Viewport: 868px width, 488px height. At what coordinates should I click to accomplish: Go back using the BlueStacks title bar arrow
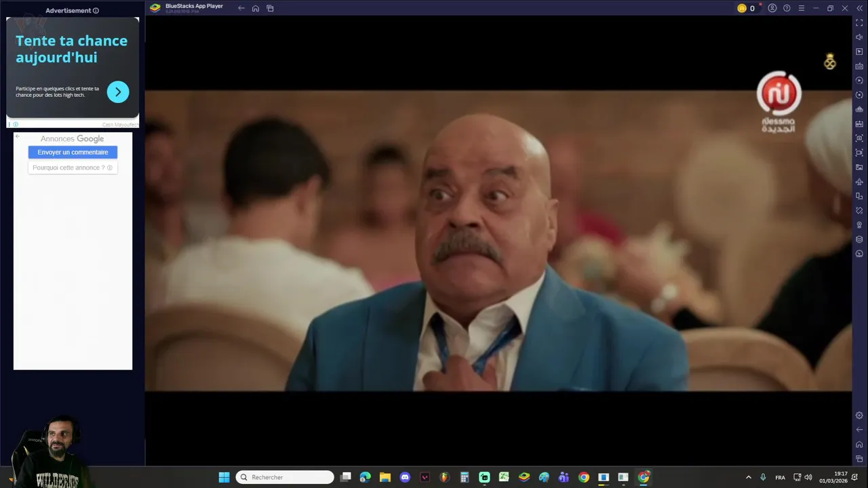click(241, 8)
